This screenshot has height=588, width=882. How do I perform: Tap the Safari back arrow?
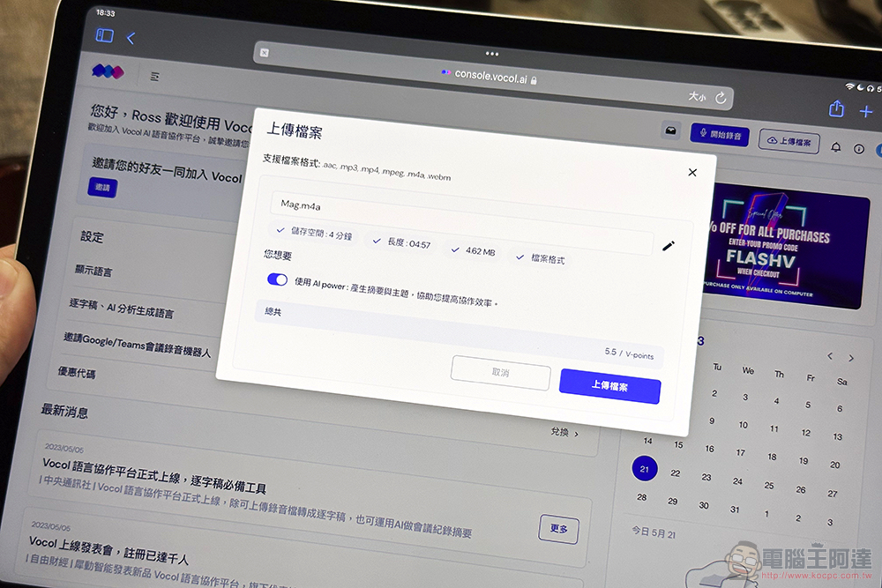tap(131, 38)
